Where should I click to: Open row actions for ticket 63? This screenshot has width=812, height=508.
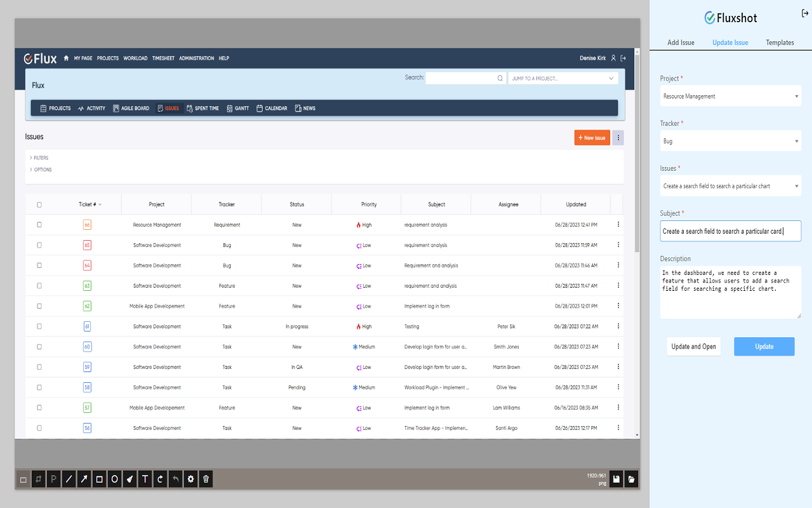(619, 286)
